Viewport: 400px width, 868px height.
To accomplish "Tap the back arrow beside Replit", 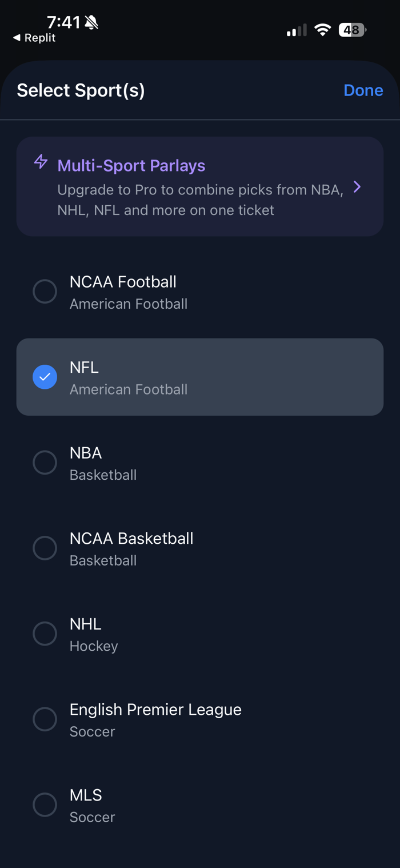I will pos(17,38).
